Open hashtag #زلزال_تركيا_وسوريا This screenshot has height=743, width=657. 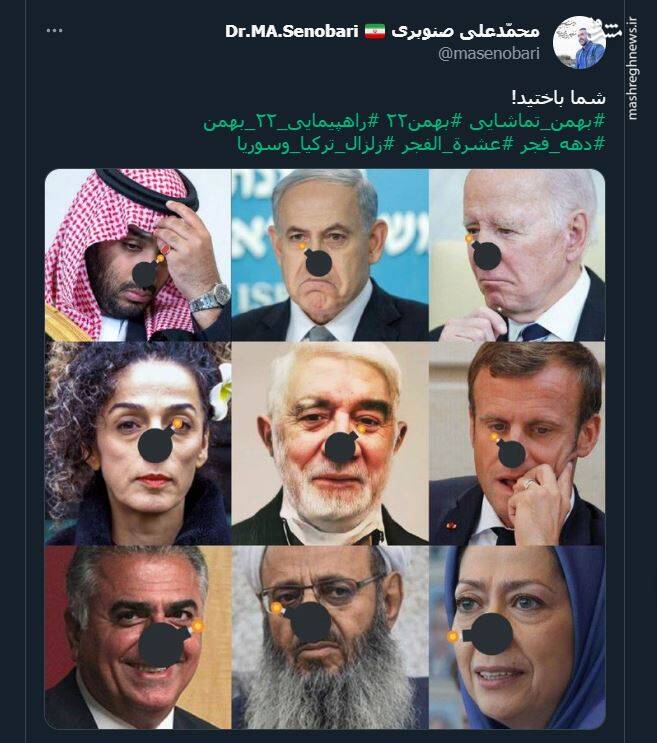click(x=313, y=144)
